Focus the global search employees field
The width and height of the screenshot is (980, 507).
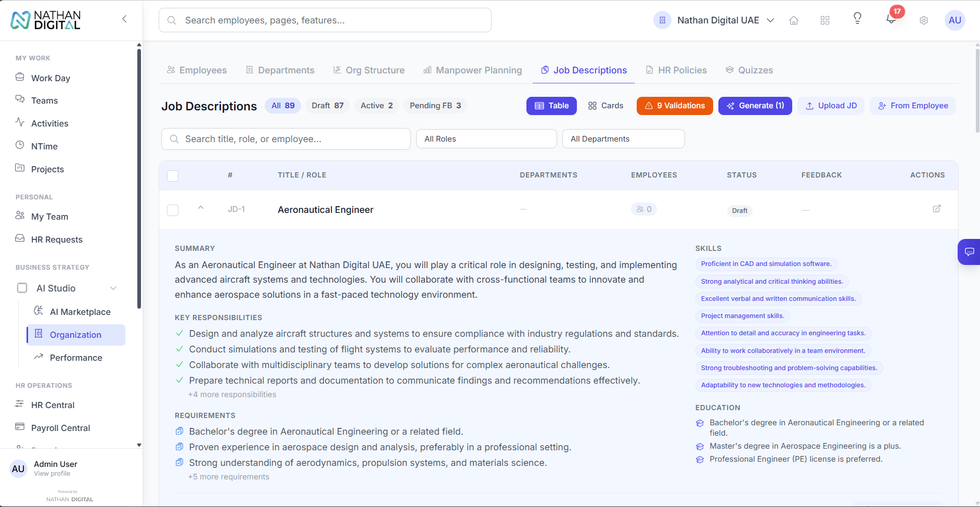coord(325,20)
